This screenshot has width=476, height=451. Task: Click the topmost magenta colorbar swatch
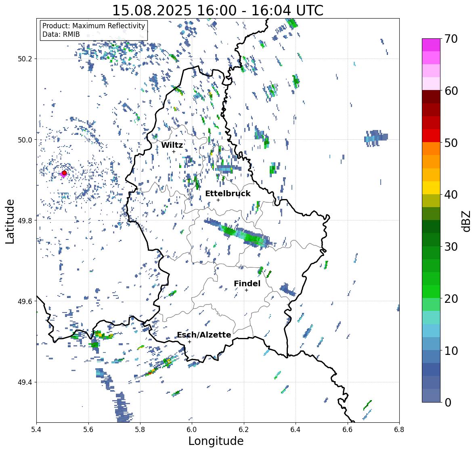click(431, 45)
